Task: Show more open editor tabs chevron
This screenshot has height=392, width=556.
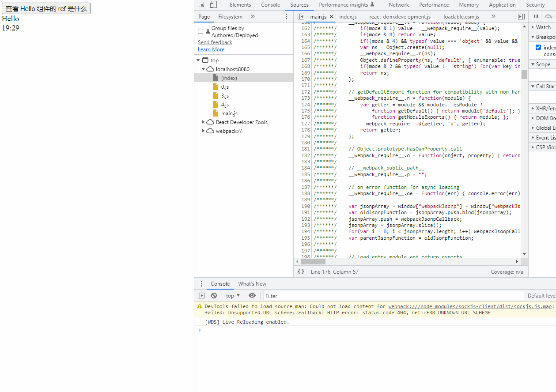Action: (x=493, y=17)
